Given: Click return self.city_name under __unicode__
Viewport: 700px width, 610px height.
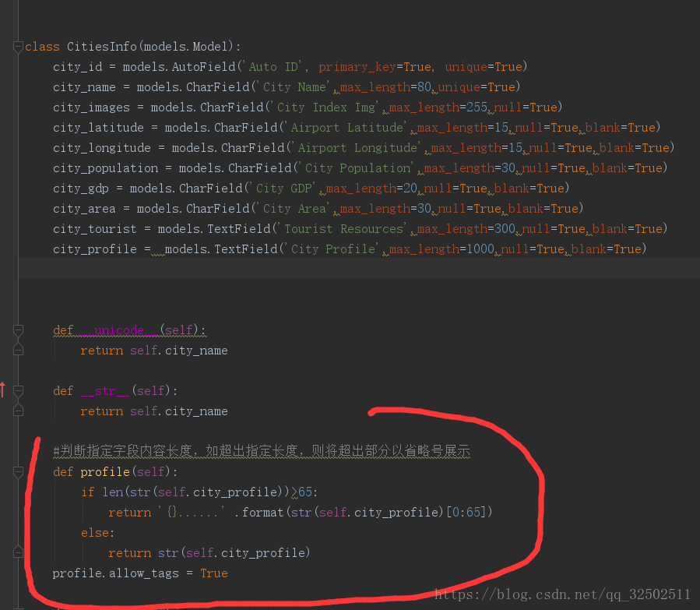Looking at the screenshot, I should tap(154, 351).
